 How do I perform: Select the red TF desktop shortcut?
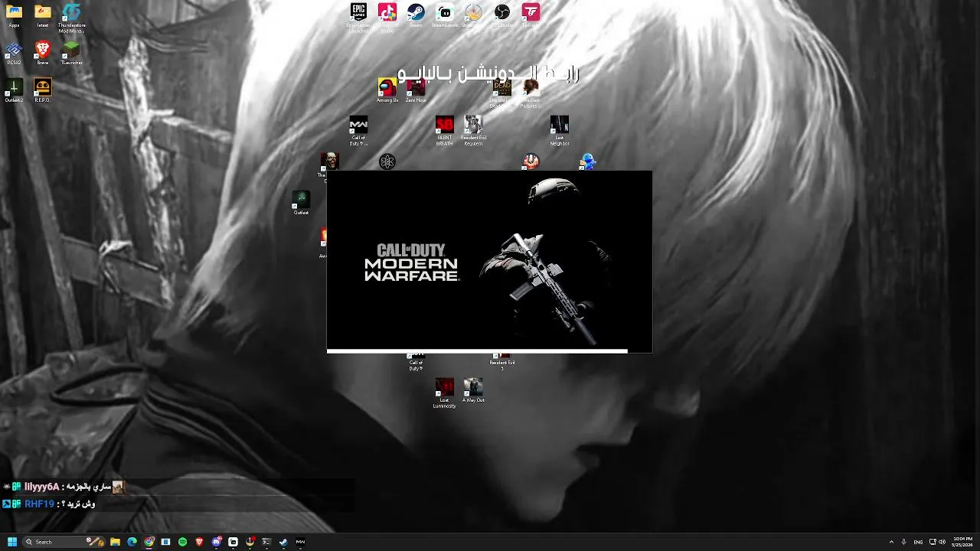coord(531,15)
